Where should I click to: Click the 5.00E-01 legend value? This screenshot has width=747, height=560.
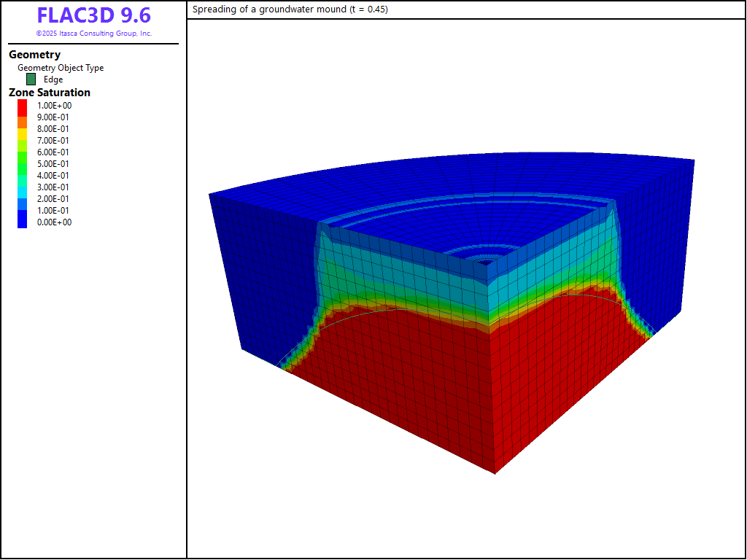tap(55, 164)
